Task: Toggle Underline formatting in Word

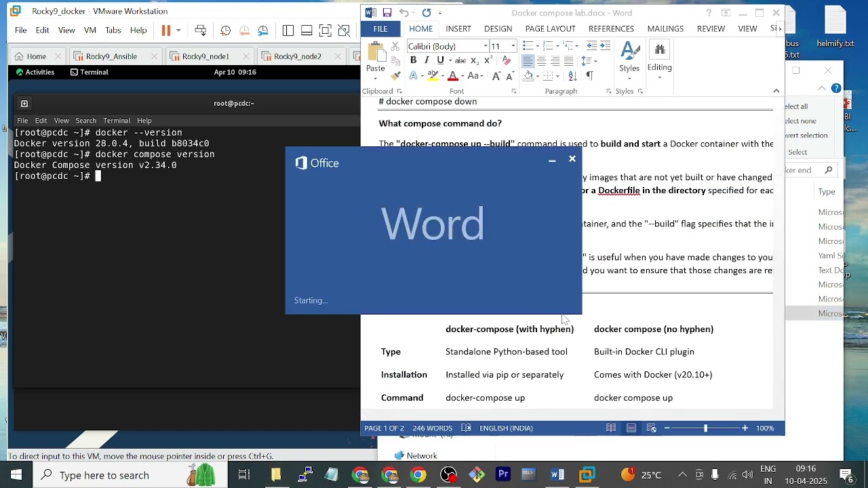Action: point(440,61)
